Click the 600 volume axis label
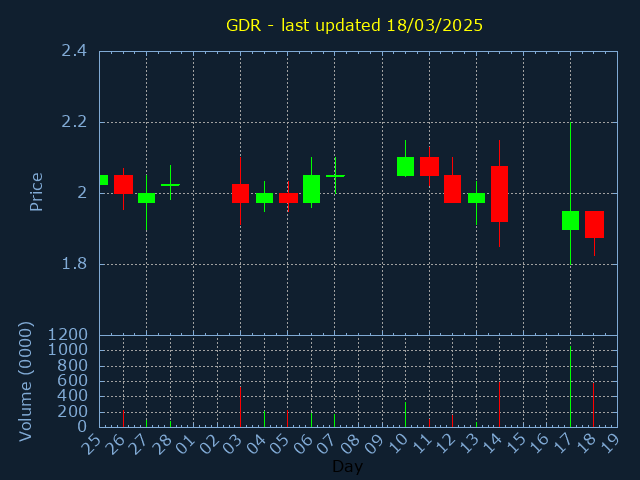This screenshot has height=480, width=640. [72, 381]
